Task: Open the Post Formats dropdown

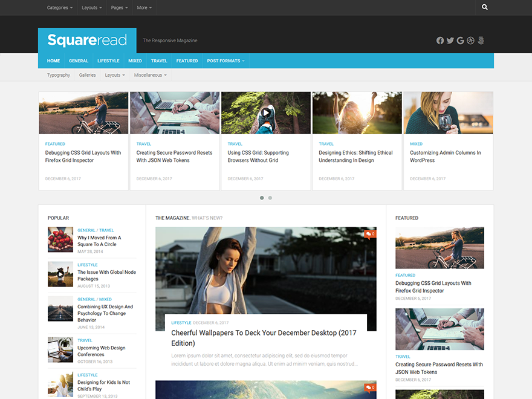Action: pos(225,60)
